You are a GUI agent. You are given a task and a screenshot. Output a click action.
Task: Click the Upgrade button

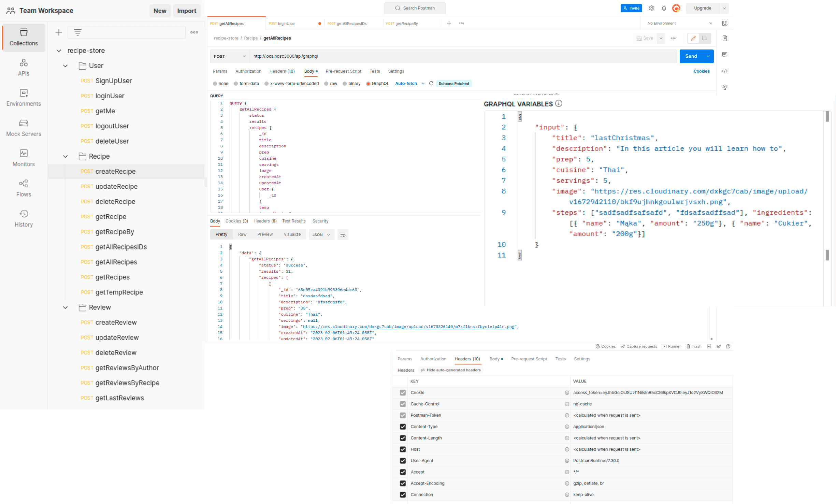coord(703,8)
